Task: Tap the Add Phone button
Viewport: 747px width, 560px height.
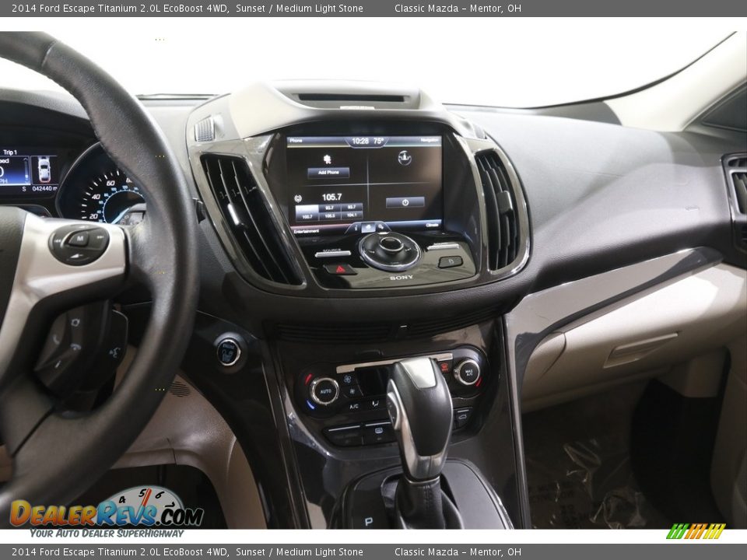Action: tap(328, 172)
